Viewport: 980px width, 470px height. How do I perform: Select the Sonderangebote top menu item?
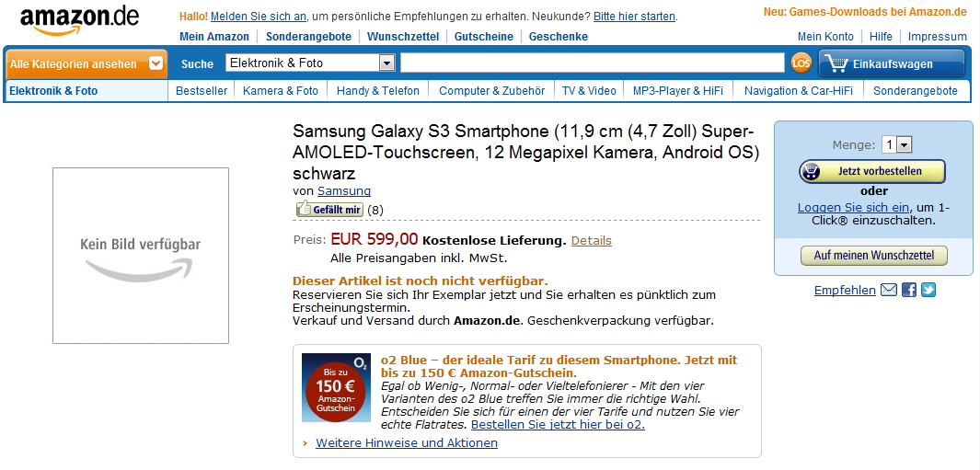coord(308,37)
